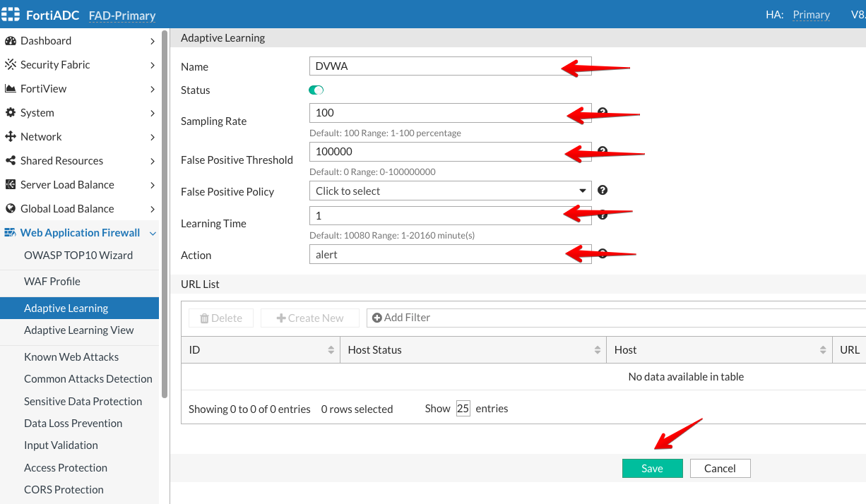This screenshot has width=866, height=504.
Task: Click the Shared Resources share icon
Action: point(11,161)
